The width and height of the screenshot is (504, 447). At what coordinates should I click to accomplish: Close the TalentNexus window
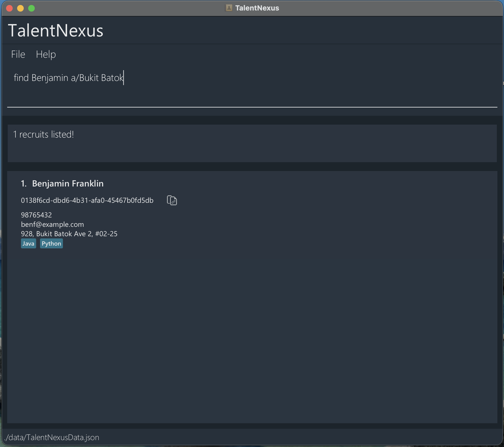10,8
